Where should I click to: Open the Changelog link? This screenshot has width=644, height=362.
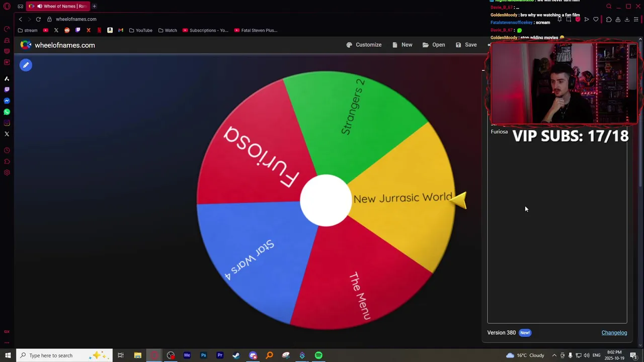(x=614, y=333)
